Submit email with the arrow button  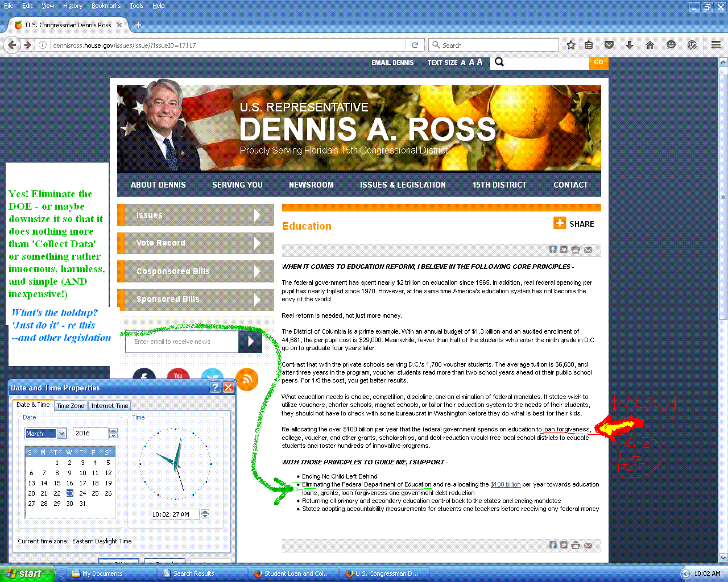point(250,342)
